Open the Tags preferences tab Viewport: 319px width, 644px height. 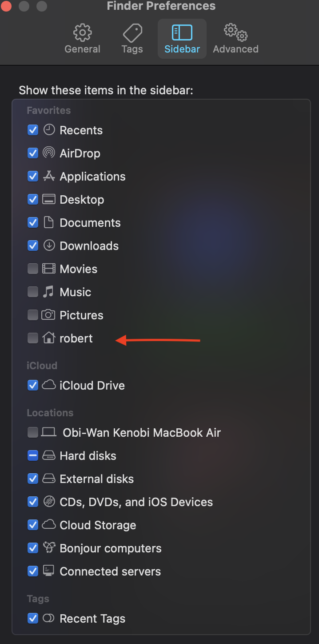pos(132,39)
